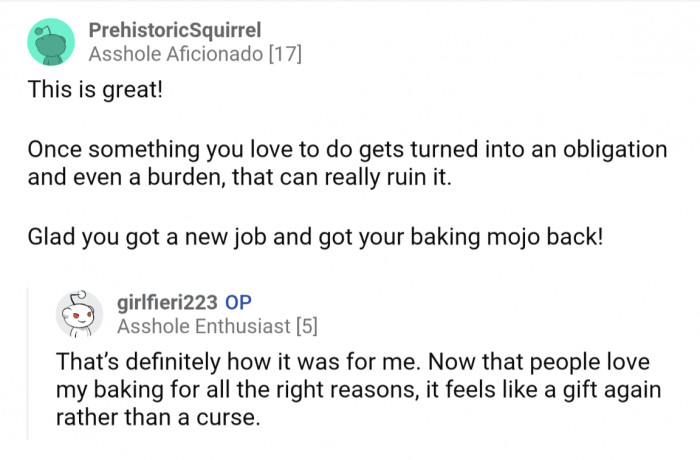Click the [17] count in the flair

tap(282, 54)
